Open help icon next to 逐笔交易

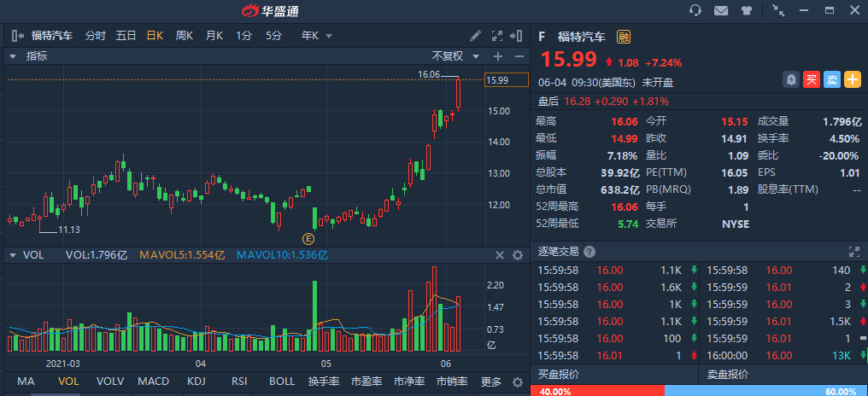tap(589, 253)
